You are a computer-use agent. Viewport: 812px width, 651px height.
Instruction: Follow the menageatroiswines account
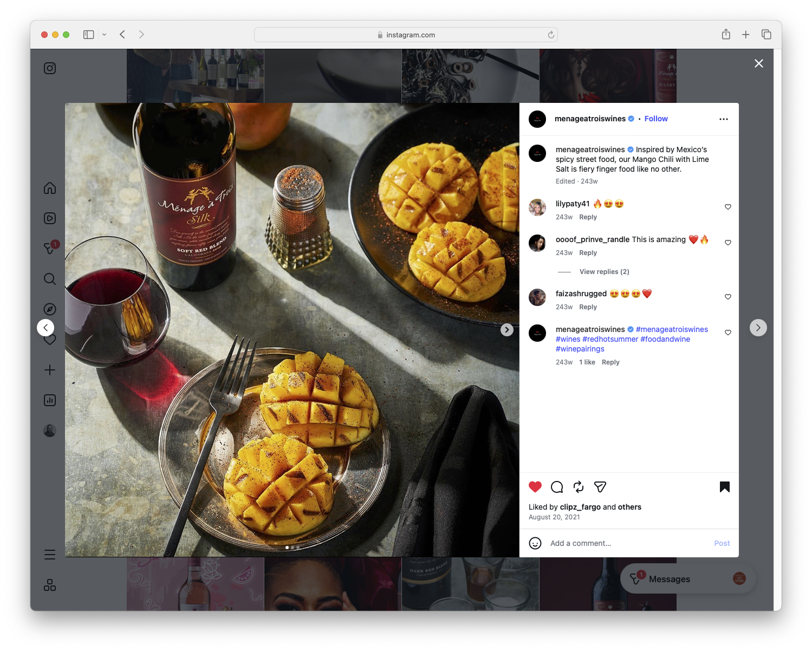click(656, 119)
